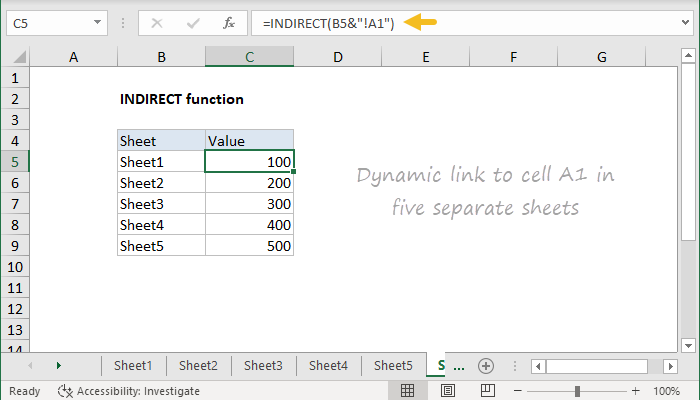Click the zoom slider handle
Screen dimensions: 700x400
tap(577, 391)
